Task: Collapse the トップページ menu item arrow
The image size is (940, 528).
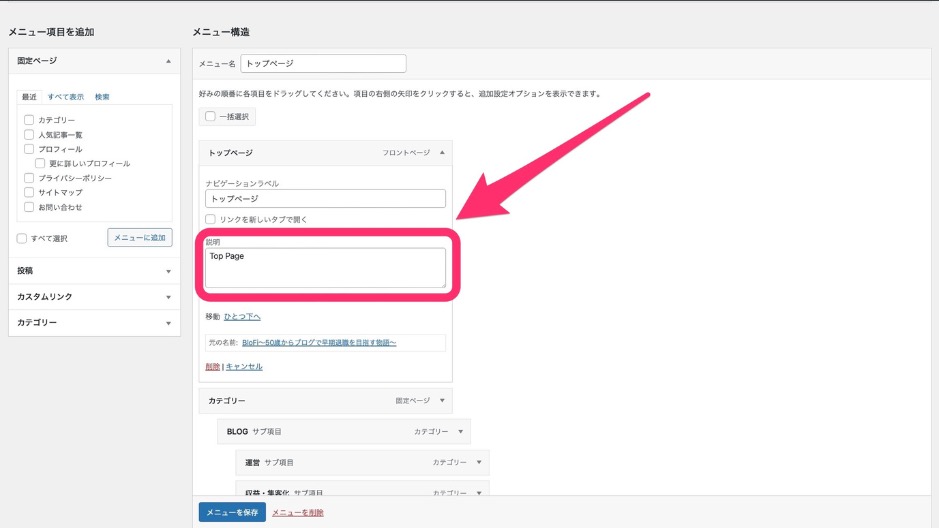Action: [441, 153]
